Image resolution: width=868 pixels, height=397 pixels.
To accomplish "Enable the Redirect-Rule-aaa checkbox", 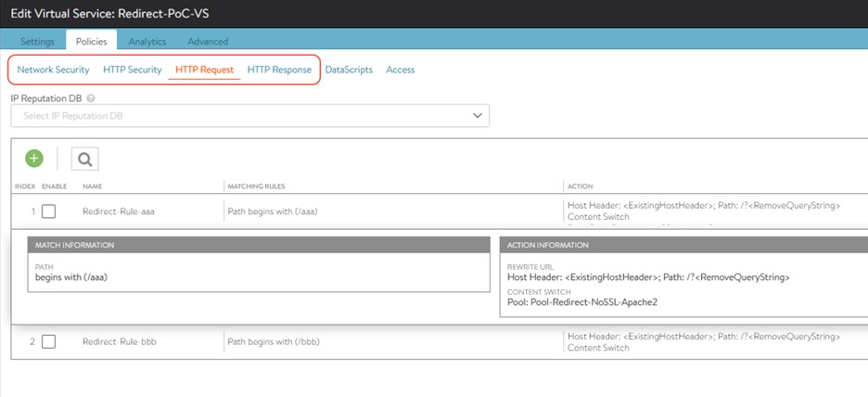I will coord(49,211).
